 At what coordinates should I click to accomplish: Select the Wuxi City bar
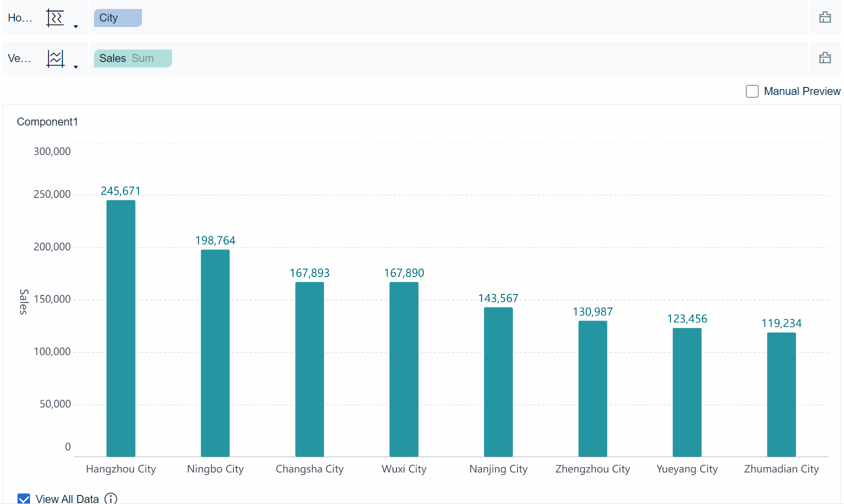[404, 369]
